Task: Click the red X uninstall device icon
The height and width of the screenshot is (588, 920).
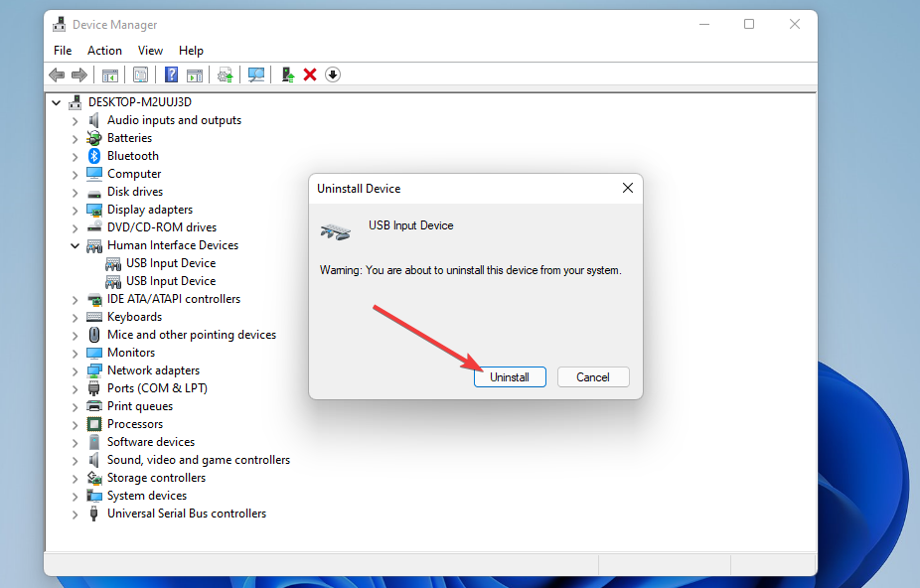Action: [310, 74]
